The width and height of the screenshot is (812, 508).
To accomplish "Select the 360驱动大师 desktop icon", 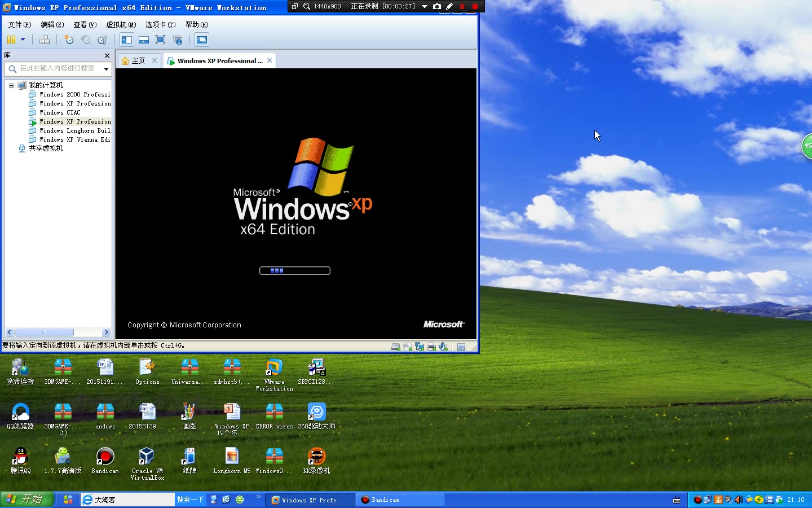I will coord(316,416).
